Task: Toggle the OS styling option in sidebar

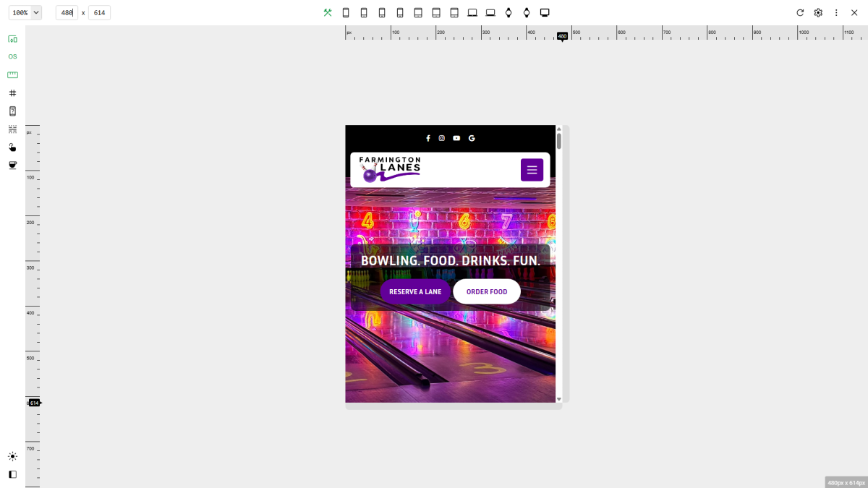Action: click(12, 56)
